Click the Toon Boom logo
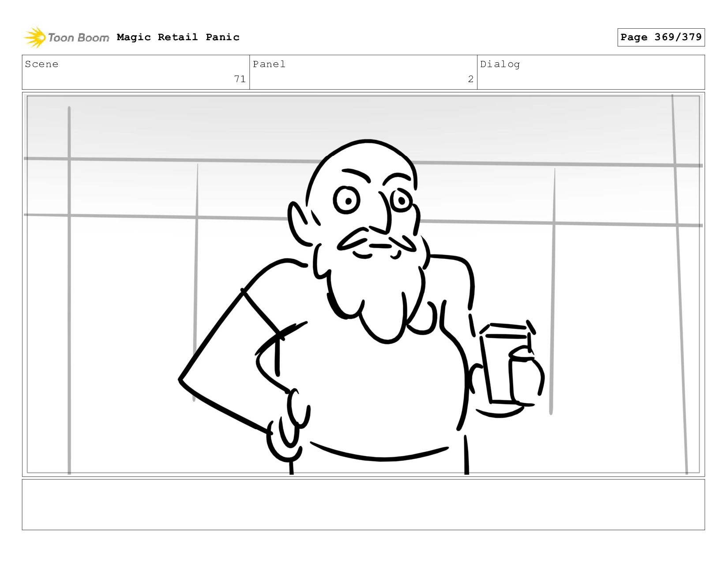Screen dimensions: 728x563 [66, 38]
